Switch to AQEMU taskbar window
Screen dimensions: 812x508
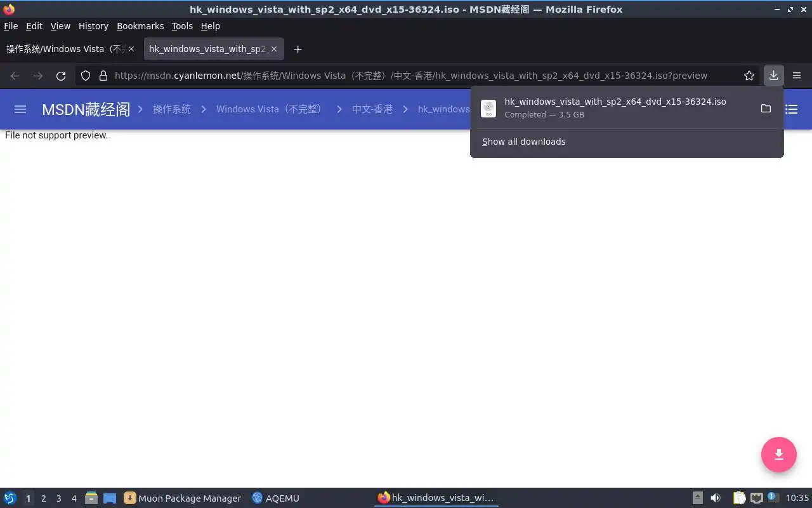(x=275, y=498)
